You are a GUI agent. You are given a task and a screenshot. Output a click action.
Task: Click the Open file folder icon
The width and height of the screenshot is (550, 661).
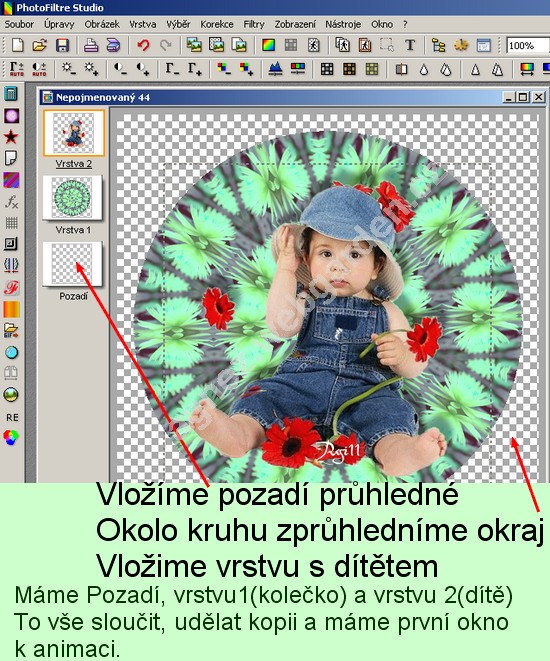tap(40, 45)
